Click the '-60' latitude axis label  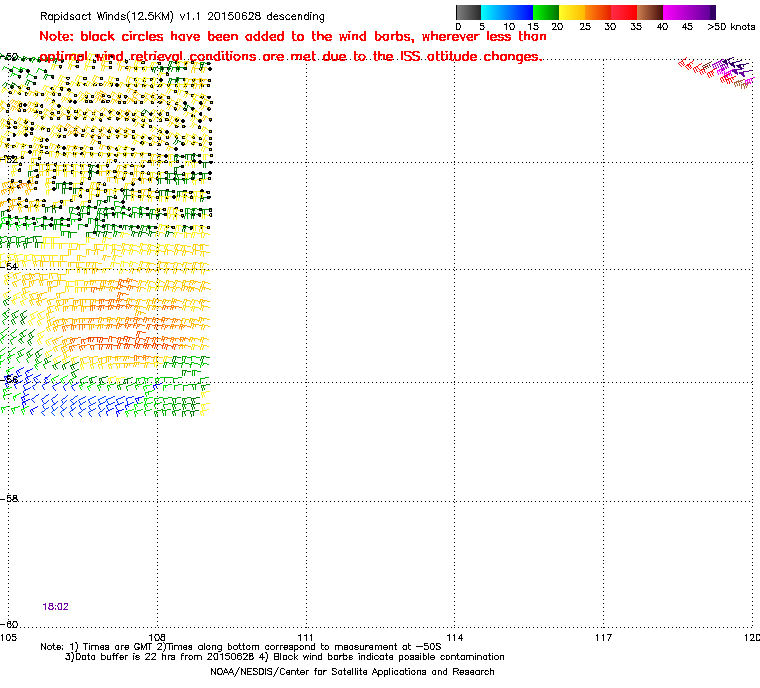[9, 624]
